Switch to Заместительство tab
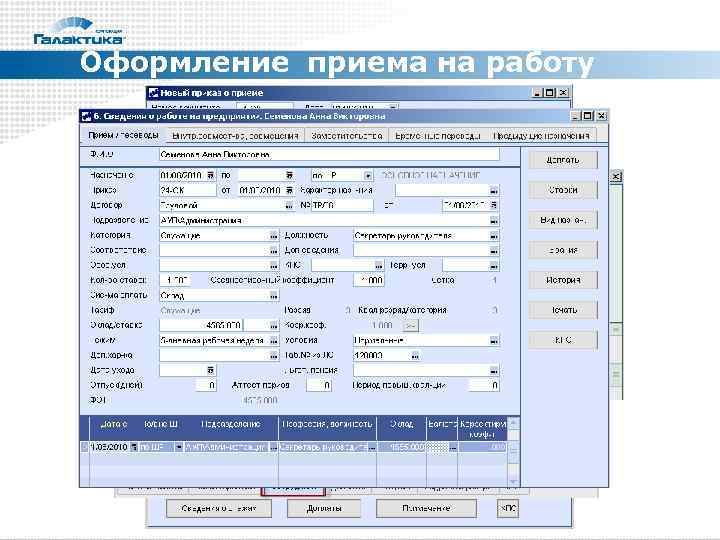 [347, 136]
